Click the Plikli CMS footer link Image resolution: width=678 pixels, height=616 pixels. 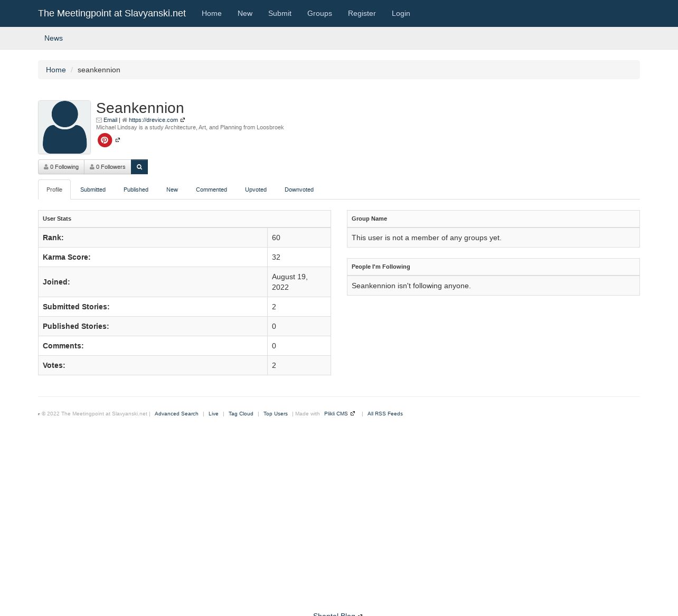pyautogui.click(x=336, y=414)
